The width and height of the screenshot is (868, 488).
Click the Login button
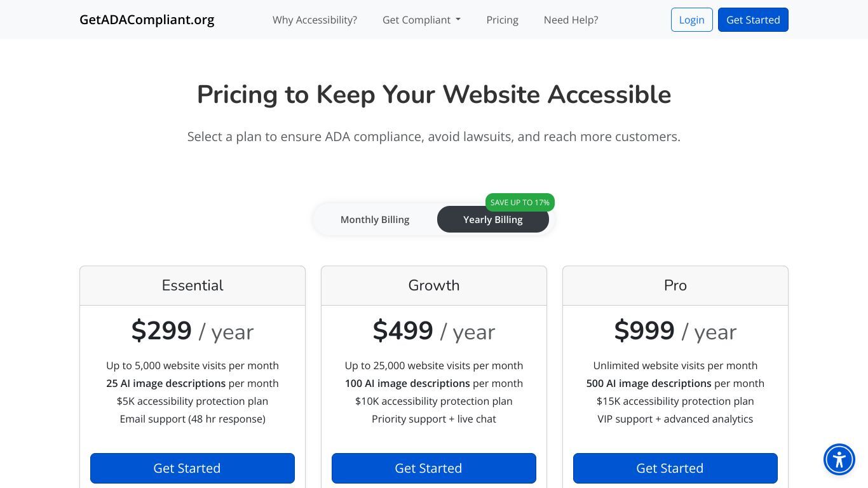[691, 20]
